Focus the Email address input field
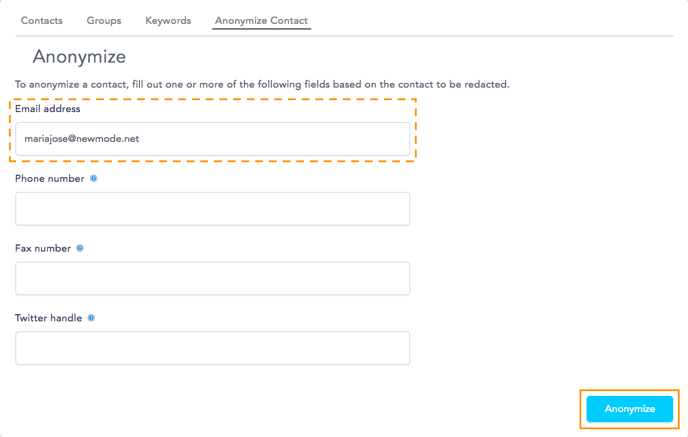Viewport: 688px width, 437px height. [x=213, y=139]
